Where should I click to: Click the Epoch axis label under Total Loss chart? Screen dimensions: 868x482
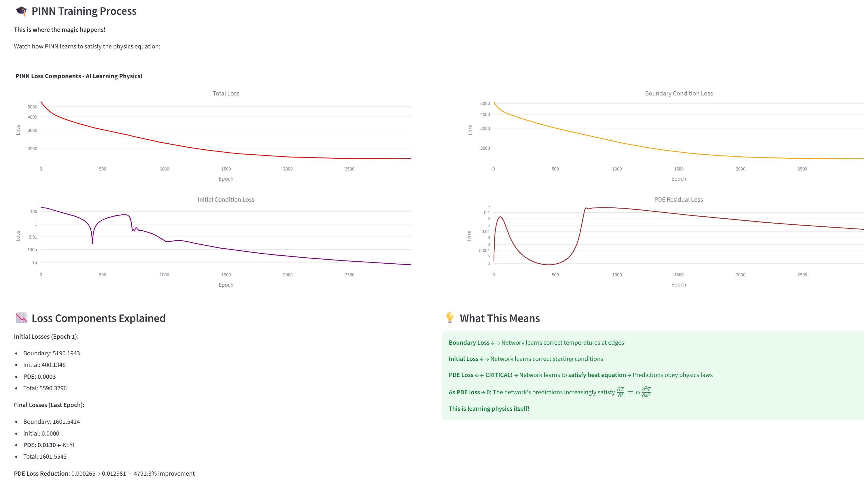click(x=226, y=179)
